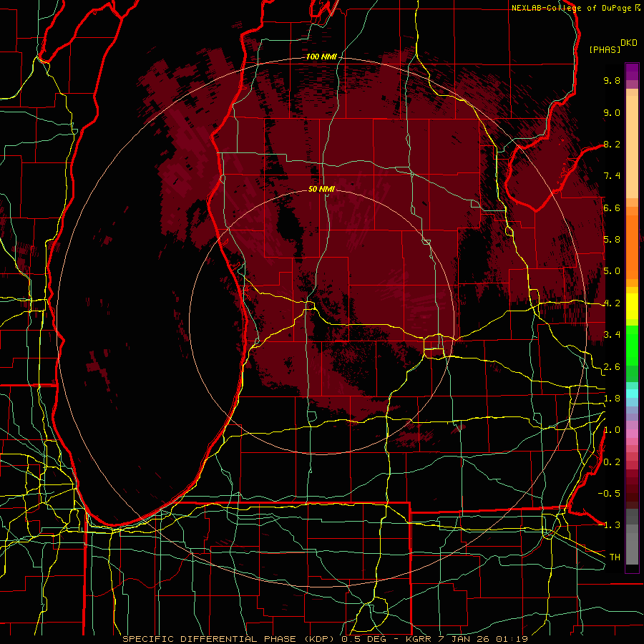Click the 9.0 color scale value

tap(612, 112)
